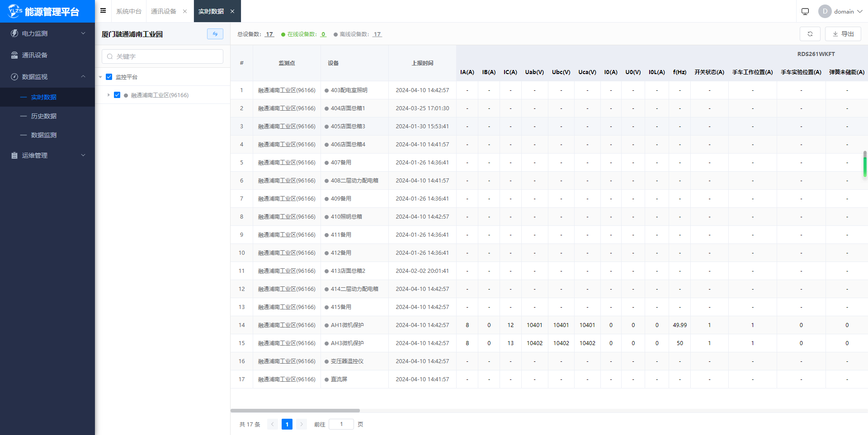Click the 上报时间 column header
Image resolution: width=868 pixels, height=435 pixels.
[422, 63]
